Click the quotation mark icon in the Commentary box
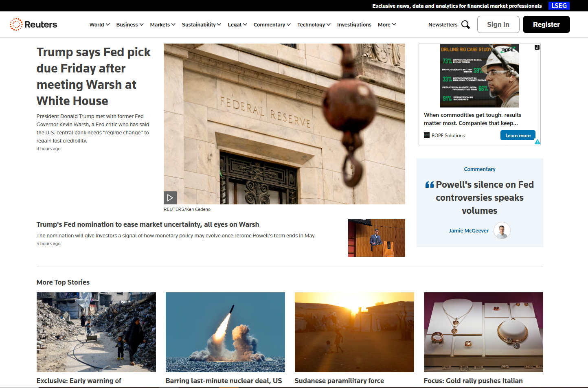Image resolution: width=588 pixels, height=388 pixels. (x=430, y=184)
